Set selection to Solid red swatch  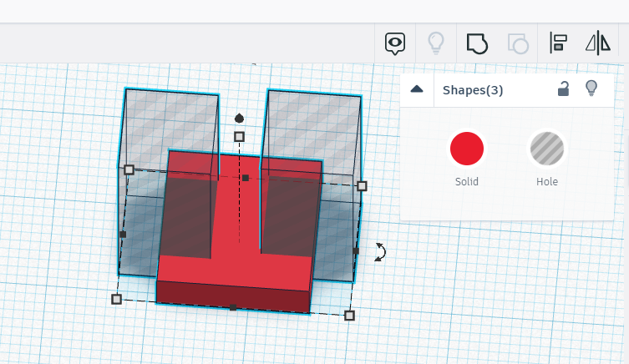pos(467,149)
